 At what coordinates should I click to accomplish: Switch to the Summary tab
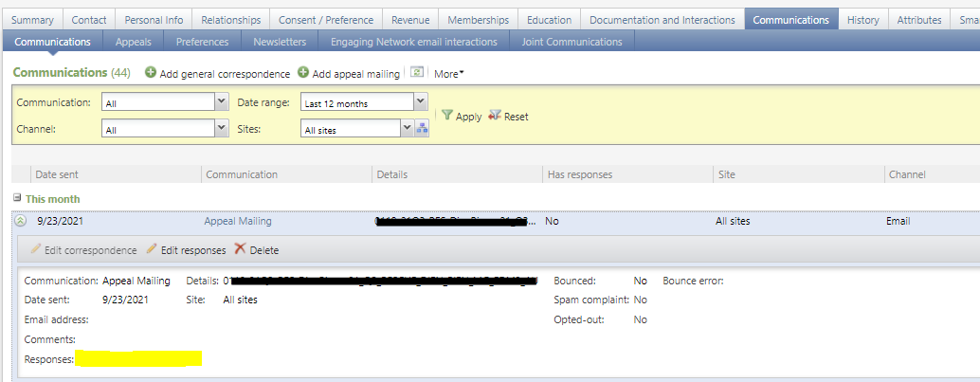(32, 20)
